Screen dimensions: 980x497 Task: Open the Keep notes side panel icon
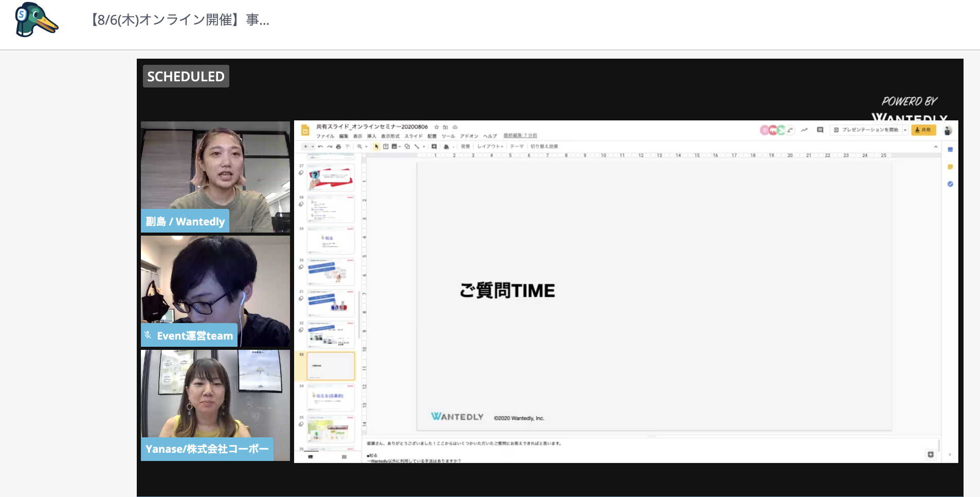[x=950, y=167]
